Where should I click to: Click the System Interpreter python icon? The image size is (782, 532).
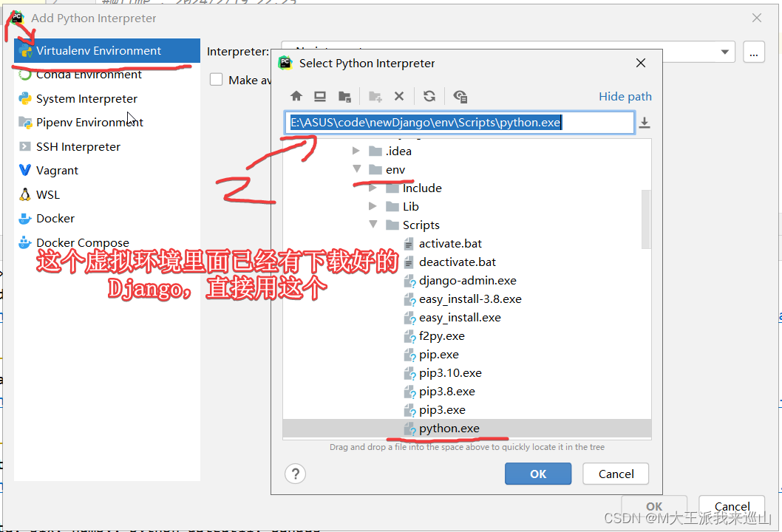(25, 98)
